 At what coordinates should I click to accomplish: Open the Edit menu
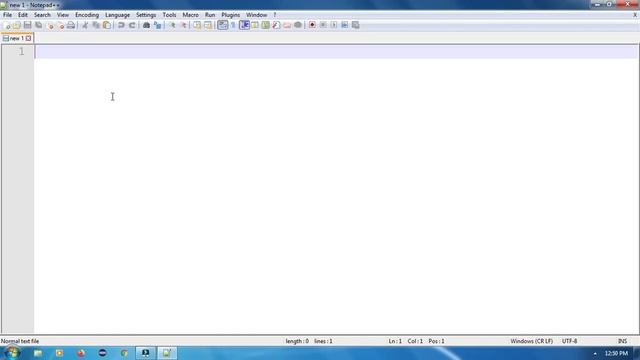22,15
